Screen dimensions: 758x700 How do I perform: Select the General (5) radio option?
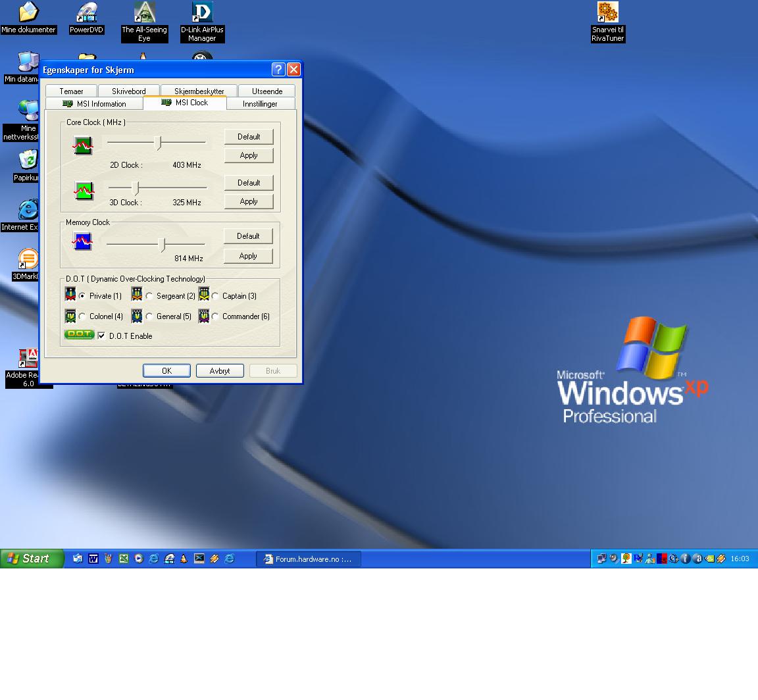coord(149,316)
